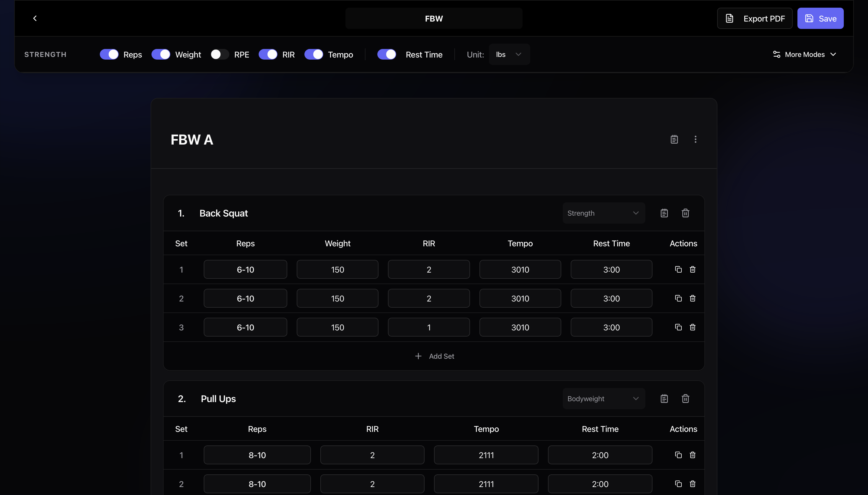Edit Back Squat set 3 weight field
The image size is (868, 495).
[337, 327]
